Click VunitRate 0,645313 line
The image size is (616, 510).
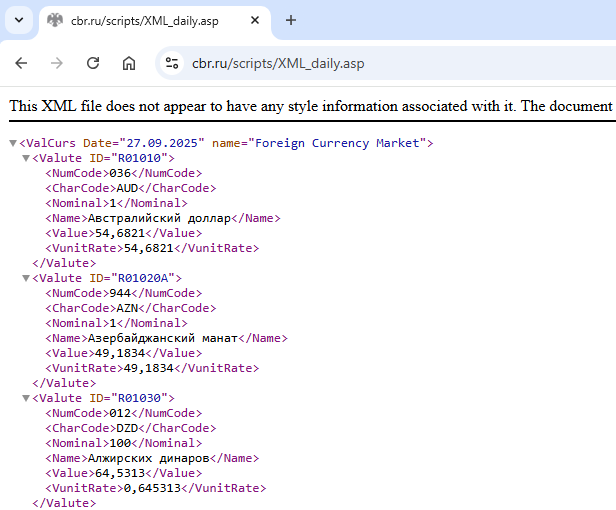[156, 488]
